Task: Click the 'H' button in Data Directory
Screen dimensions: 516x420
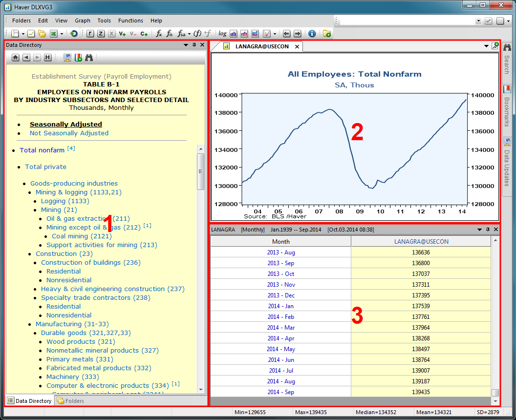Action: (x=48, y=58)
